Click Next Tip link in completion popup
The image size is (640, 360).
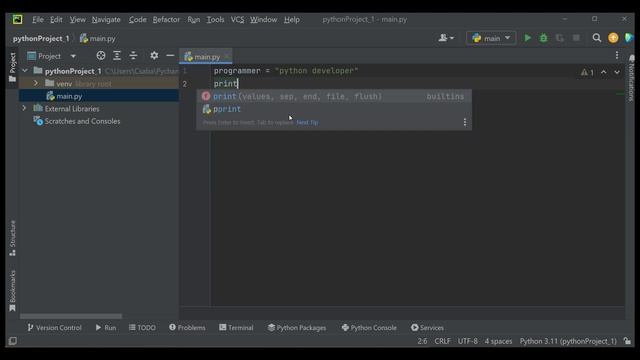click(x=307, y=122)
